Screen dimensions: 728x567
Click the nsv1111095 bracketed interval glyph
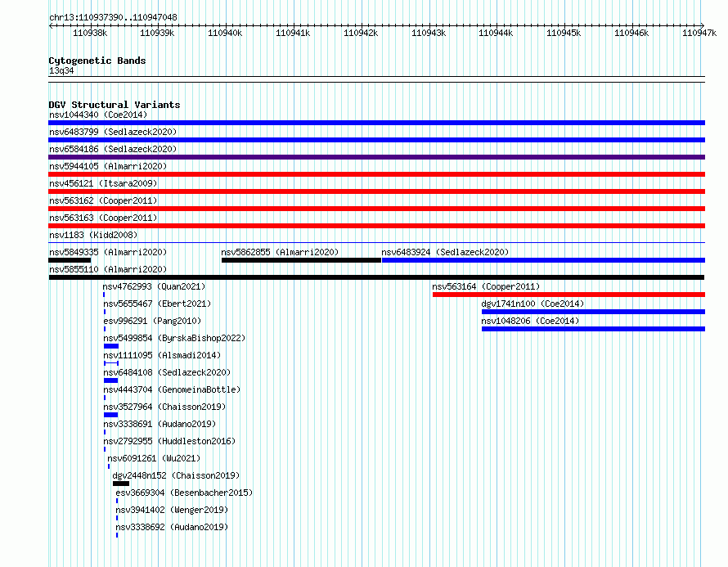click(x=111, y=363)
